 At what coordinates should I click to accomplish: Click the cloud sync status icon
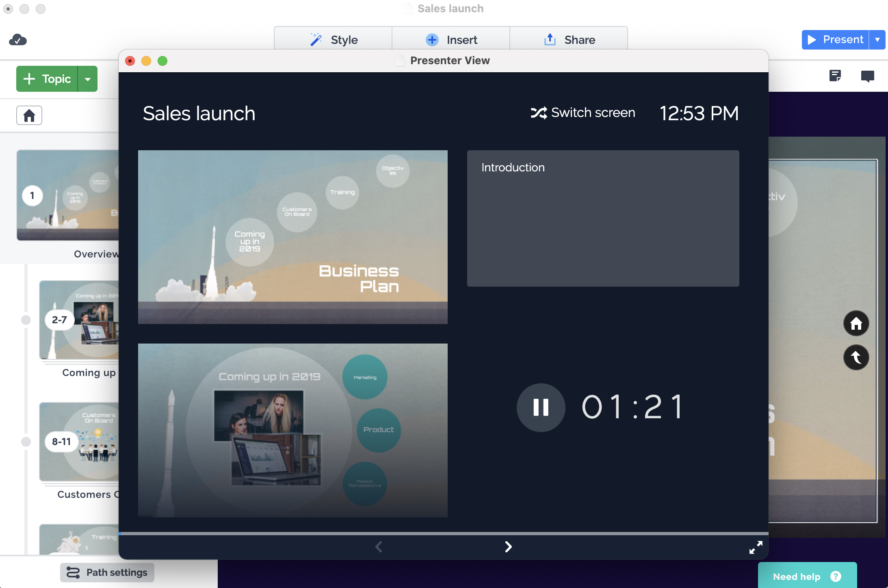[x=18, y=40]
